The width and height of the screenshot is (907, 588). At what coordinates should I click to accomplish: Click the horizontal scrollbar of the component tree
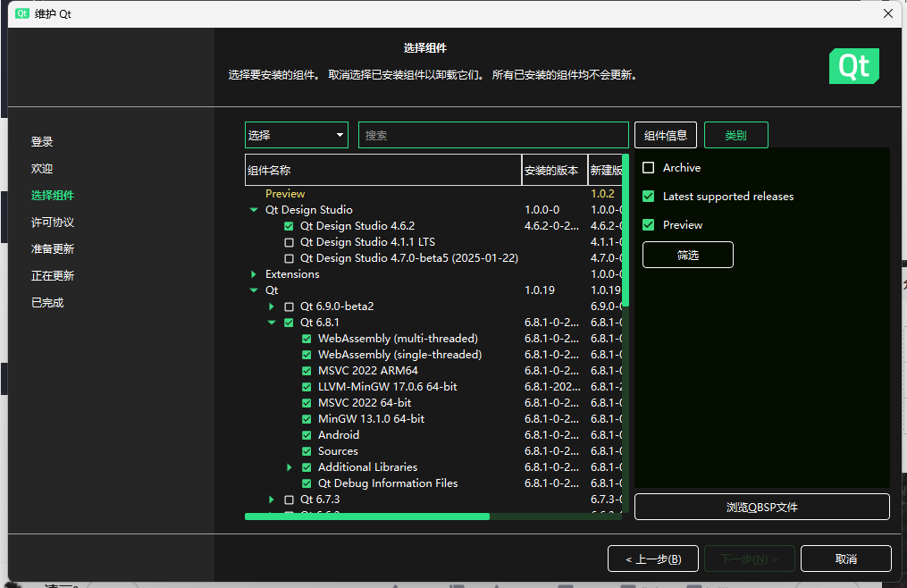tap(367, 517)
